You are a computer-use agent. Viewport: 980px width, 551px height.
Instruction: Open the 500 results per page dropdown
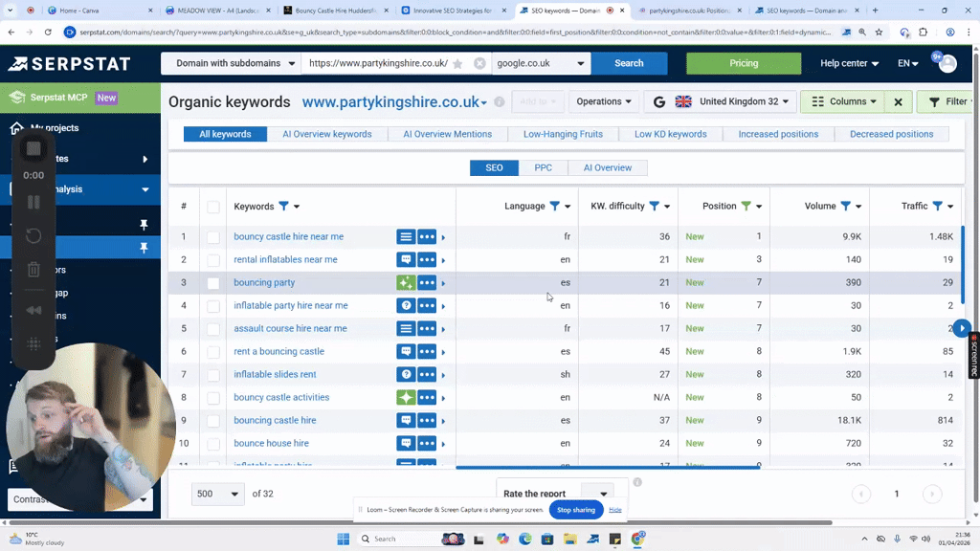click(x=217, y=494)
